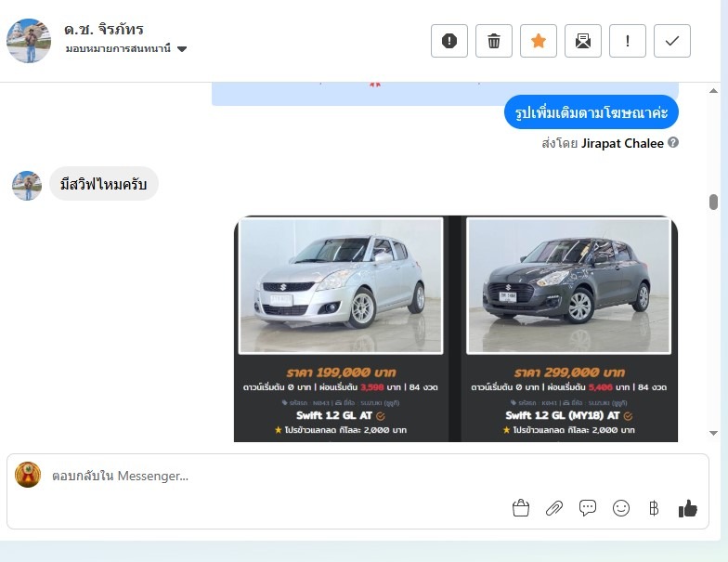Viewport: 728px width, 562px height.
Task: Mark conversation done with the checkmark button
Action: pyautogui.click(x=672, y=41)
